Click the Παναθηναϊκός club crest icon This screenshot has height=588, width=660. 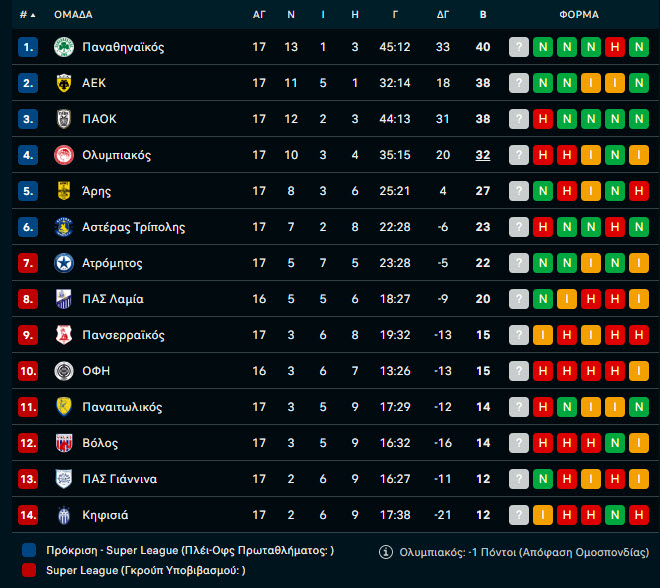click(x=64, y=47)
